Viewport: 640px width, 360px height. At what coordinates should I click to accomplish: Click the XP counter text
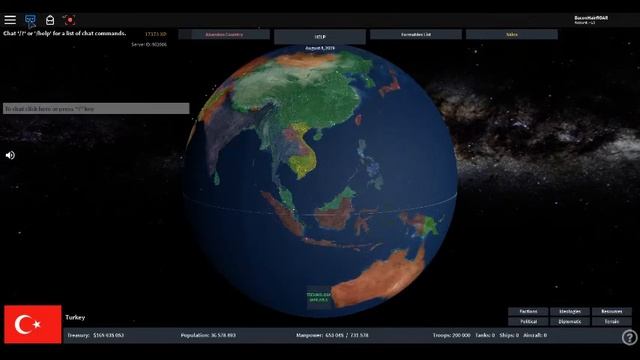[156, 34]
